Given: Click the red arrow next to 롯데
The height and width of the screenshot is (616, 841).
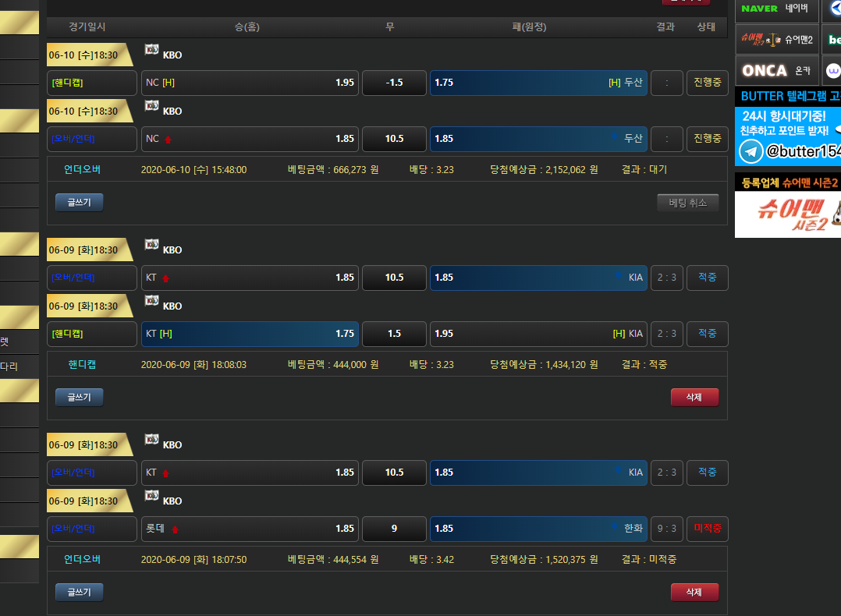Looking at the screenshot, I should tap(175, 529).
